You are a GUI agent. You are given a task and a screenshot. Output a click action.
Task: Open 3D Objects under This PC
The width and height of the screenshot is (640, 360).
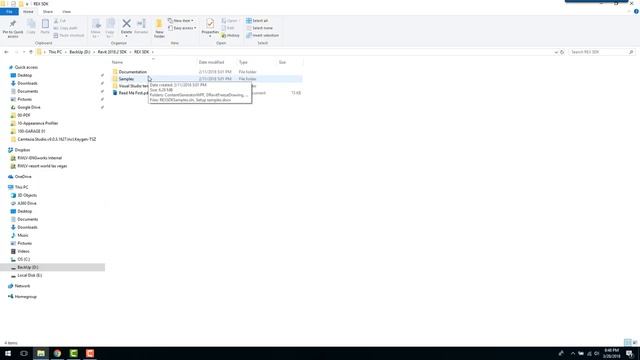point(27,195)
